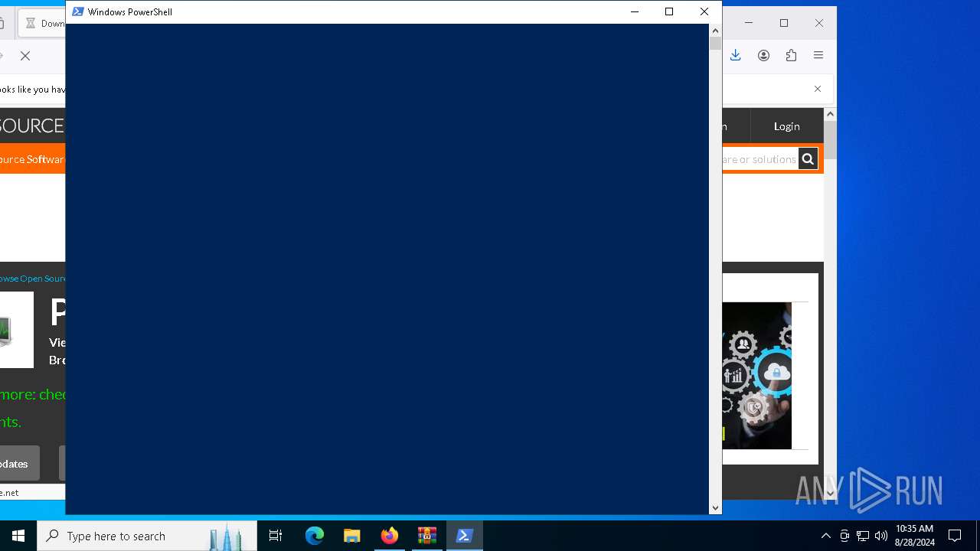Click Firefox page scrollbar up arrow
980x551 pixels.
click(830, 114)
